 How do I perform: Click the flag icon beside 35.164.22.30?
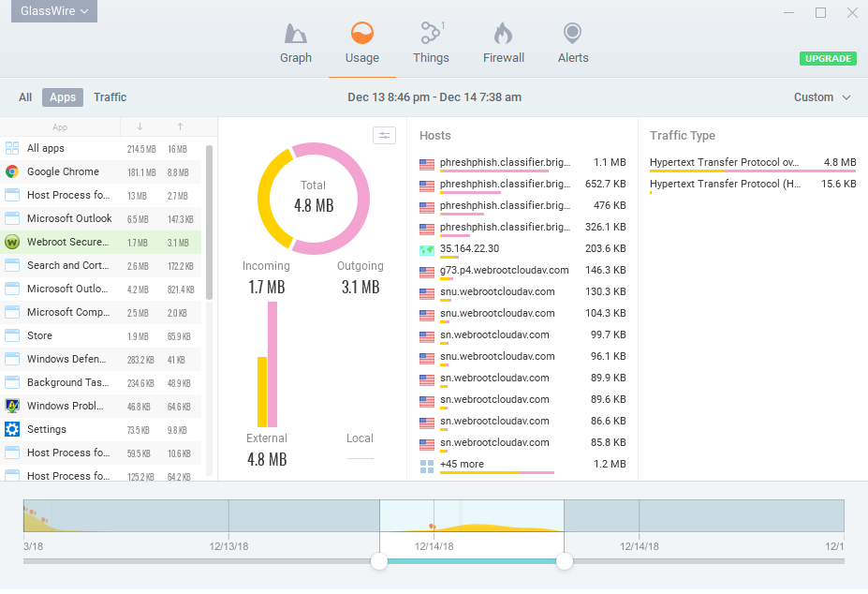coord(427,250)
